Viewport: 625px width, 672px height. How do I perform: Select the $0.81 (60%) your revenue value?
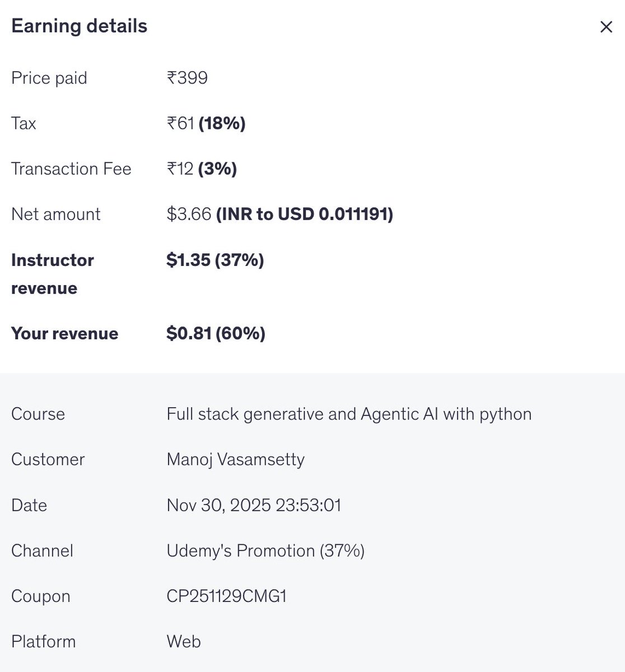tap(216, 333)
